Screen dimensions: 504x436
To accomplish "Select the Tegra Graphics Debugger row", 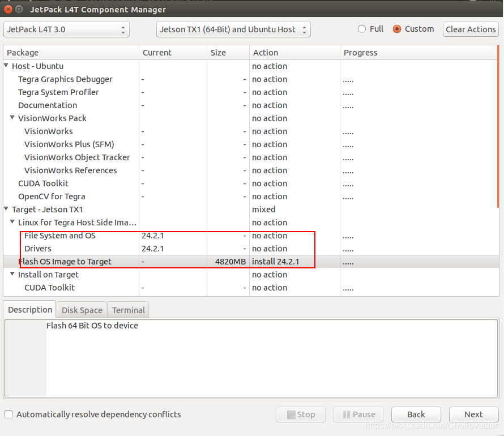I will click(250, 79).
